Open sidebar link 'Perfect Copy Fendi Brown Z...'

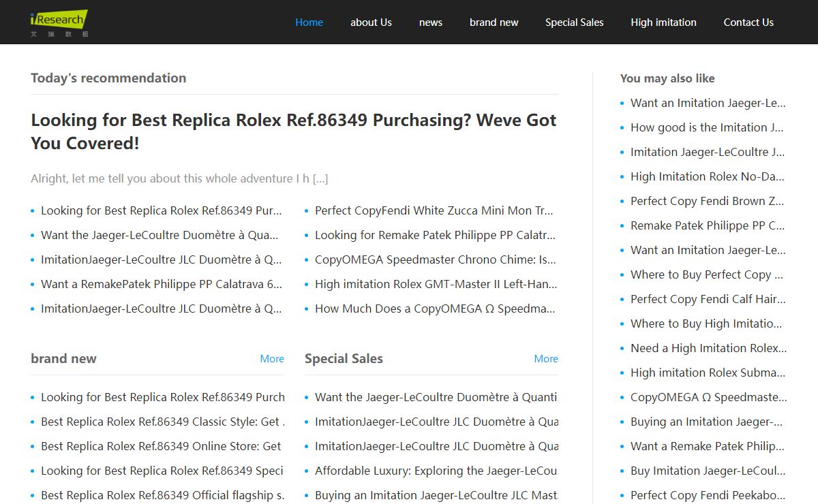tap(708, 201)
